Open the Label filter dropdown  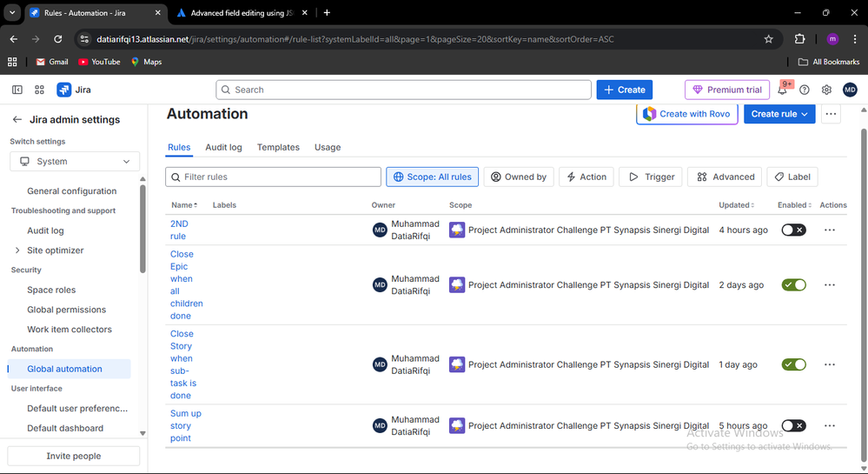(x=792, y=177)
